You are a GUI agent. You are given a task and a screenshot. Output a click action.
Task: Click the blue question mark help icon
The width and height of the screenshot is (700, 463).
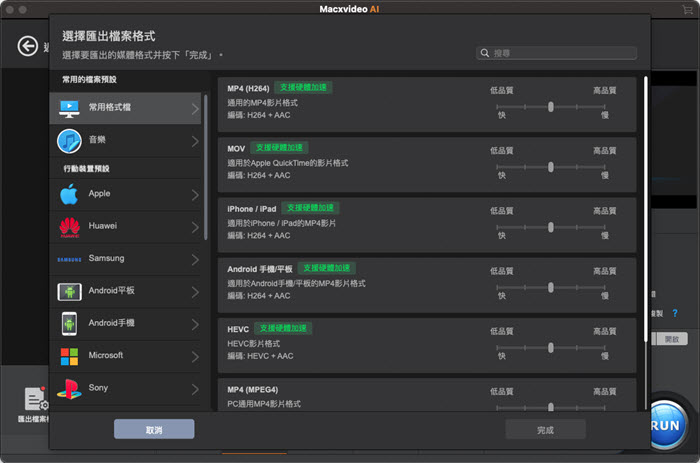coord(675,313)
